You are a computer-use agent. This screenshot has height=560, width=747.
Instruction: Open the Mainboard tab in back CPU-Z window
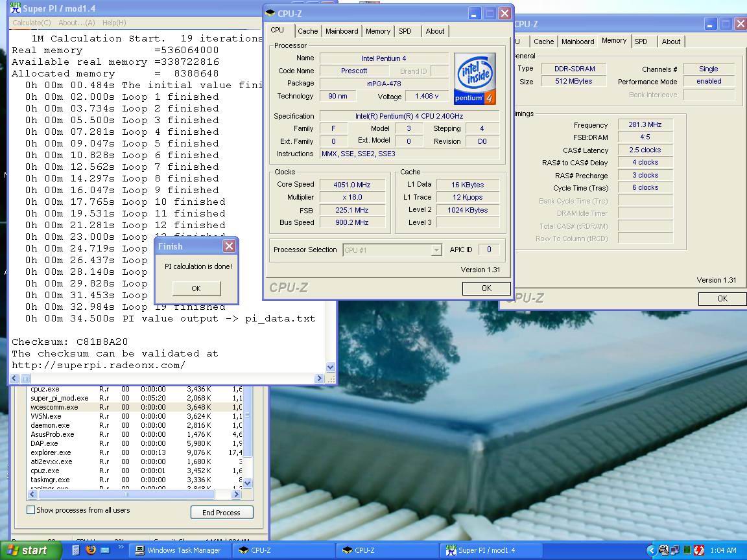coord(577,41)
